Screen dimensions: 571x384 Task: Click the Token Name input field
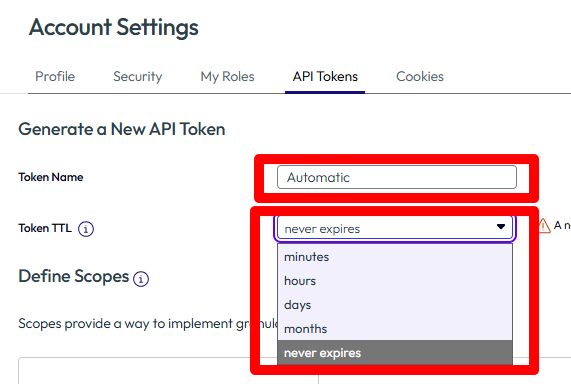pyautogui.click(x=397, y=177)
